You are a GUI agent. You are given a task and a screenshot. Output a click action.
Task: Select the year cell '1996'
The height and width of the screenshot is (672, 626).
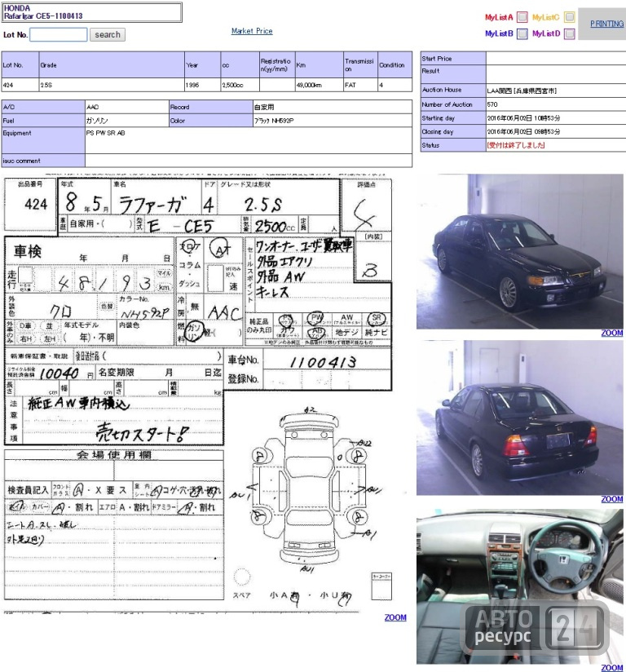tap(203, 85)
